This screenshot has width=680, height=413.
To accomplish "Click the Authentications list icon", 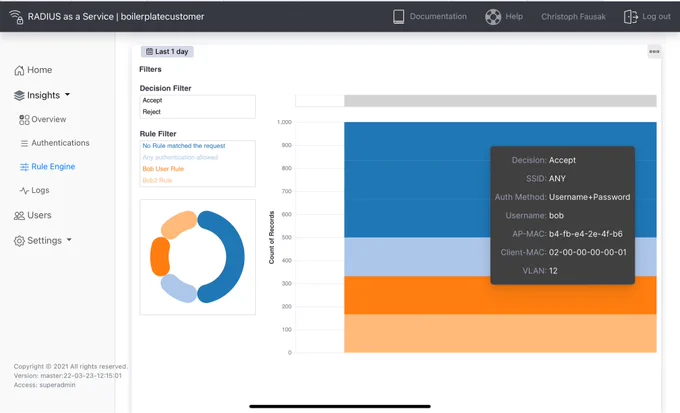I will pos(24,143).
